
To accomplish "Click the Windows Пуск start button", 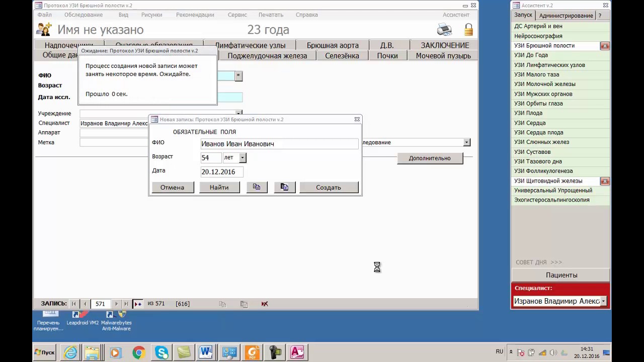I will coord(45,352).
